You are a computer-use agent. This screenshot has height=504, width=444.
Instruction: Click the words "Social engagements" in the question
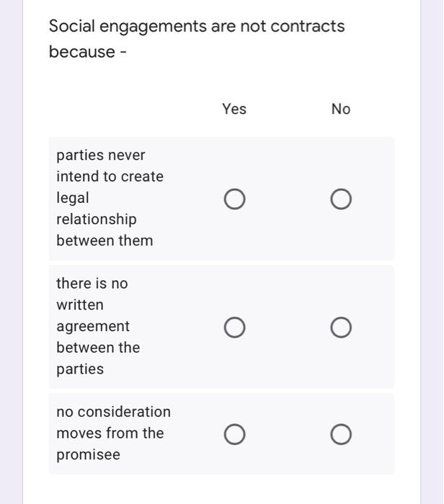click(x=128, y=27)
